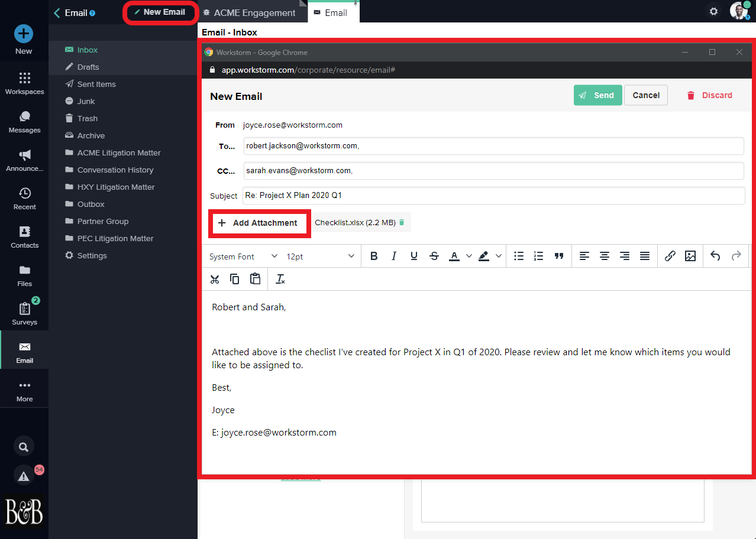Apply highlight color marker button
Viewport: 756px width, 539px height.
[484, 256]
